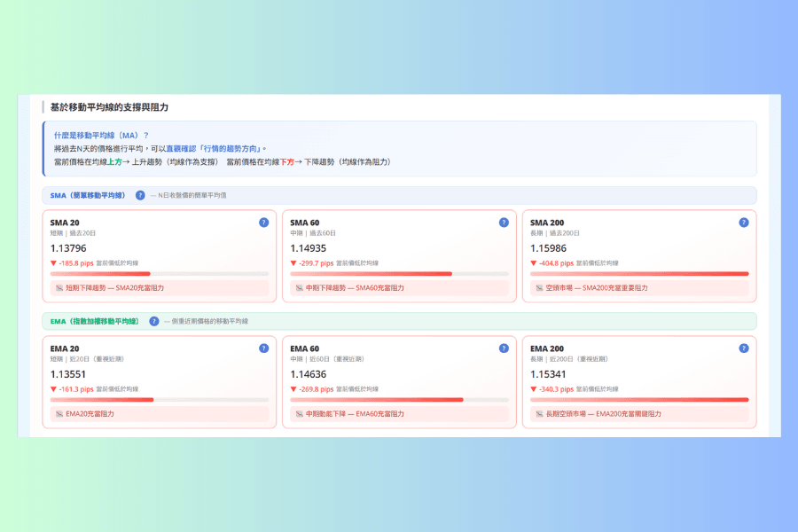Click the -185.8 pips text

pos(76,263)
